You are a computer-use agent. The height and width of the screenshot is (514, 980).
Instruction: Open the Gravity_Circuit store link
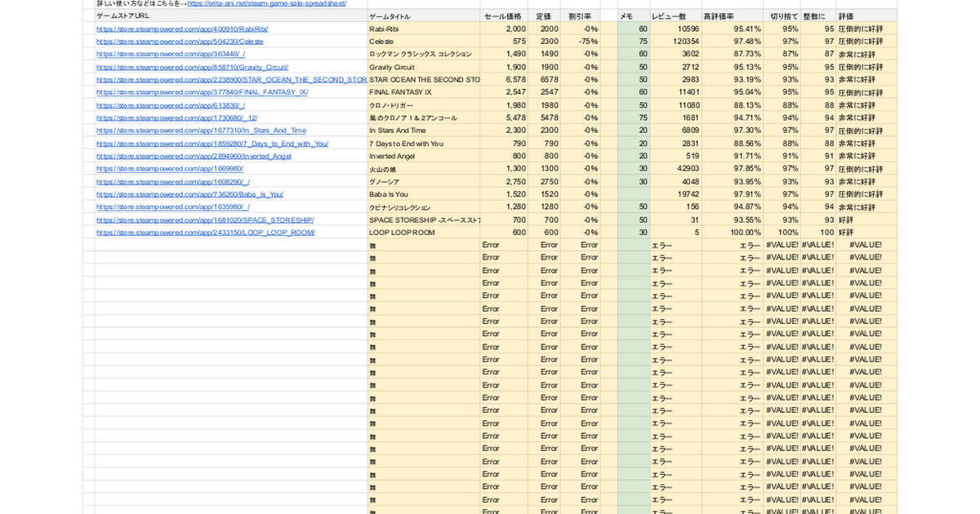192,67
